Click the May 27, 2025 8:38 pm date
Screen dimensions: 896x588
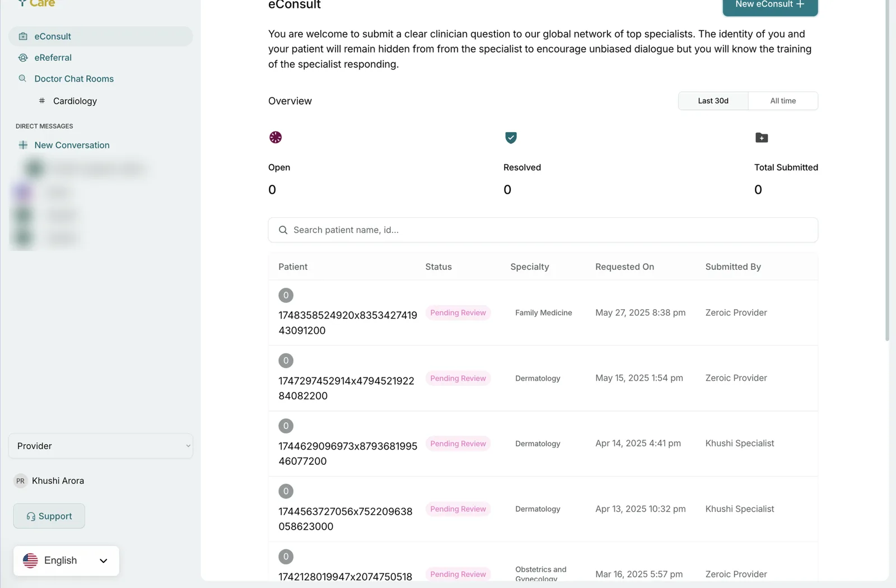[640, 313]
